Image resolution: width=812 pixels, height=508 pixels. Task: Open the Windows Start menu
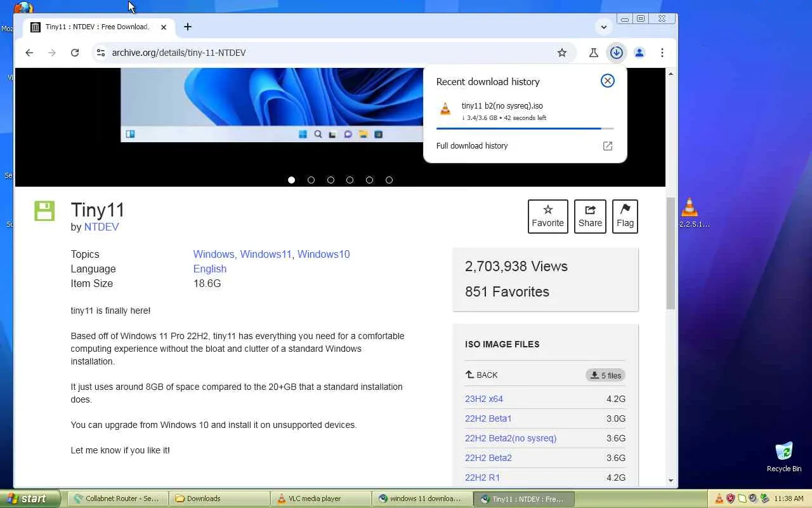coord(30,498)
